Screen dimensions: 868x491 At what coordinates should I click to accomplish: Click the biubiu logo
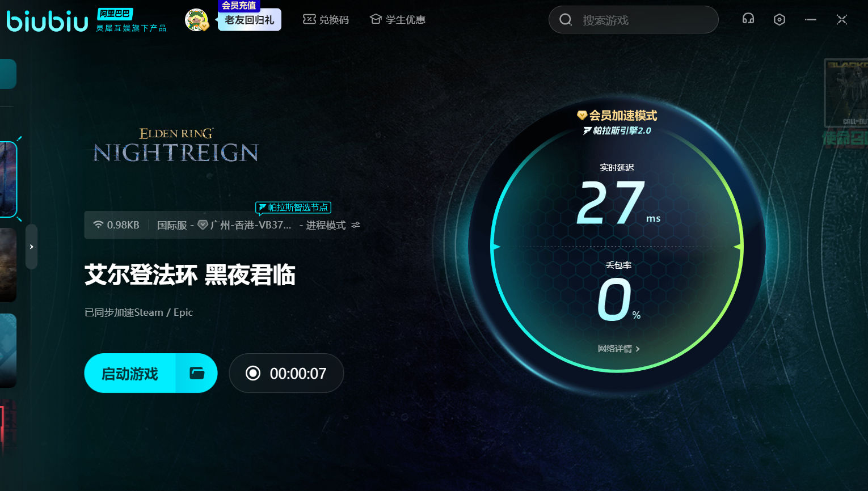47,21
